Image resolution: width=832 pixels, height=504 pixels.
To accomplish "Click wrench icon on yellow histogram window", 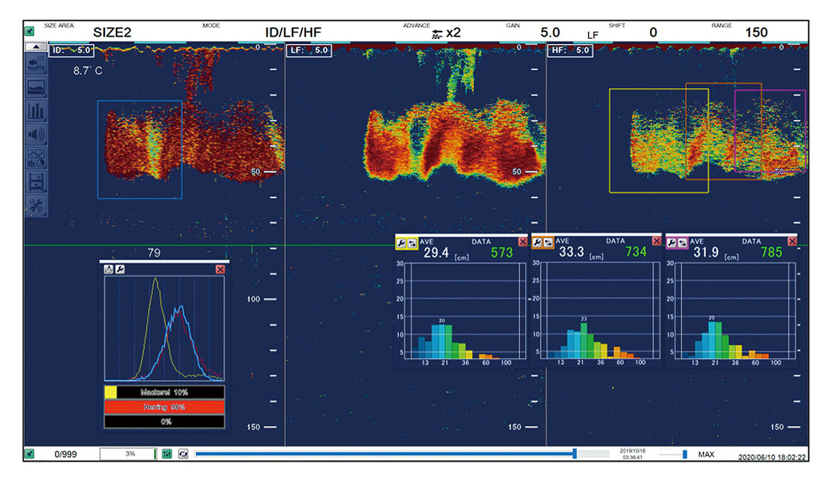I will pos(401,242).
